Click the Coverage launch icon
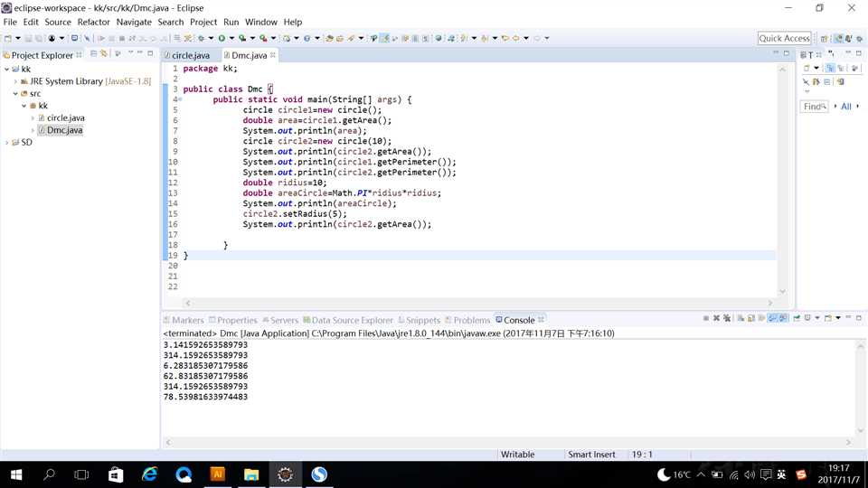Image resolution: width=868 pixels, height=488 pixels. (242, 38)
